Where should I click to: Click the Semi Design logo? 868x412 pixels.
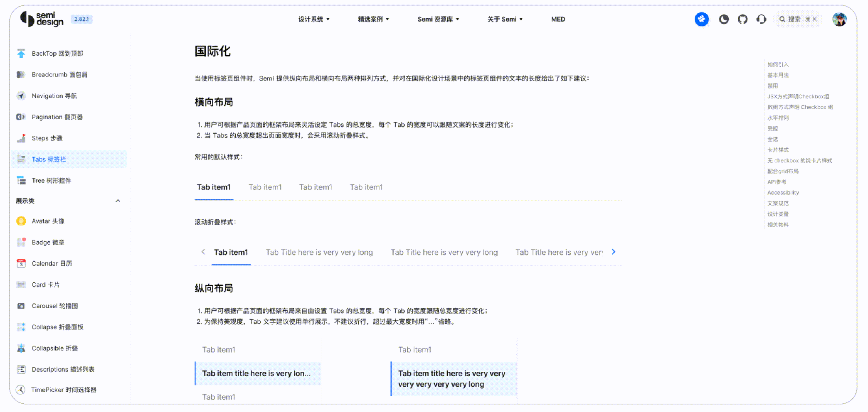42,19
